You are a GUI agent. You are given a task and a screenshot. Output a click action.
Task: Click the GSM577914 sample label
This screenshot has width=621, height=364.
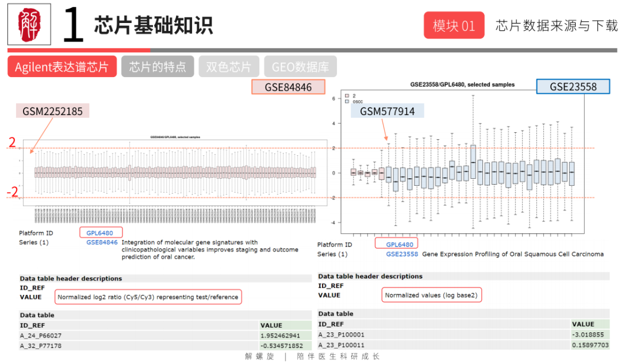tap(388, 112)
